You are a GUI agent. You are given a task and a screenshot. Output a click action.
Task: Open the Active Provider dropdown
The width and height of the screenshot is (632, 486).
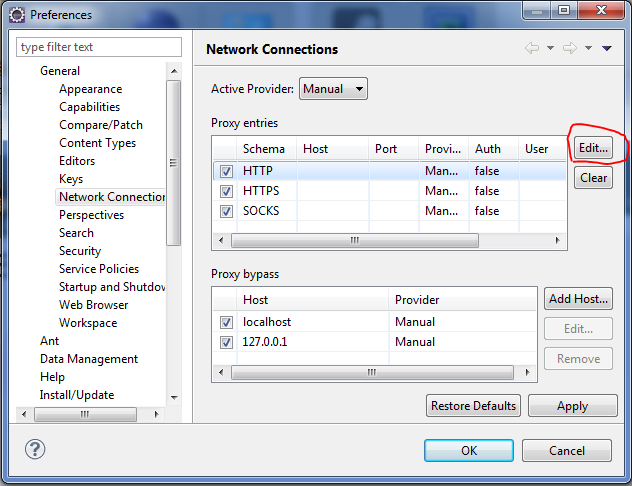click(333, 89)
